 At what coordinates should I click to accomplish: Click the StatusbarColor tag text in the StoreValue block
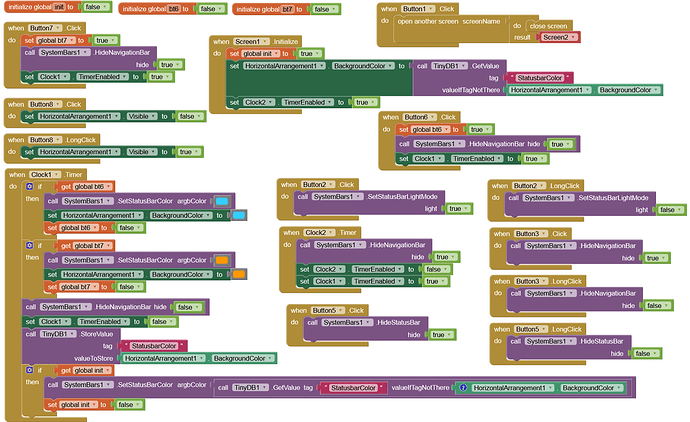click(147, 345)
